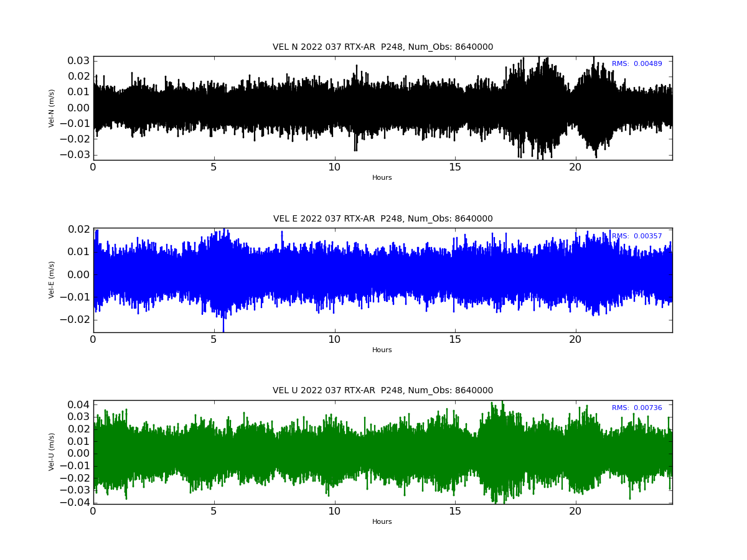Click the VEL E 2022 037 plot title

pos(383,219)
